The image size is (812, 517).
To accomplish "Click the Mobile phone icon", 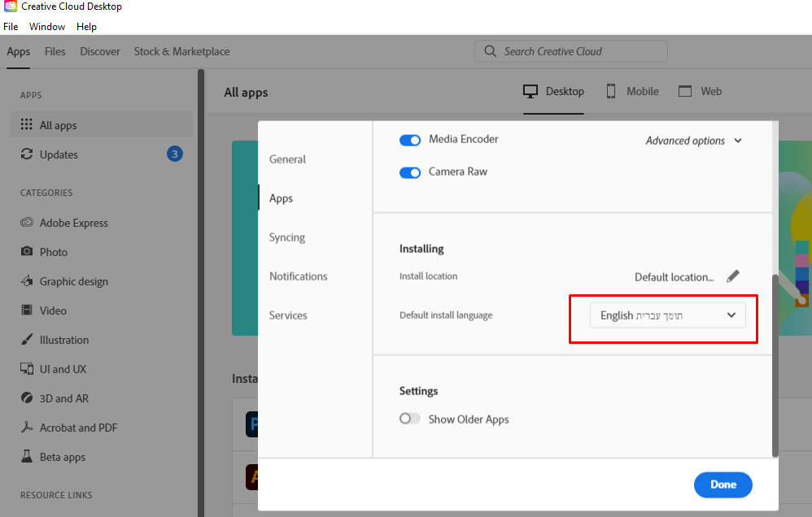I will pyautogui.click(x=611, y=91).
